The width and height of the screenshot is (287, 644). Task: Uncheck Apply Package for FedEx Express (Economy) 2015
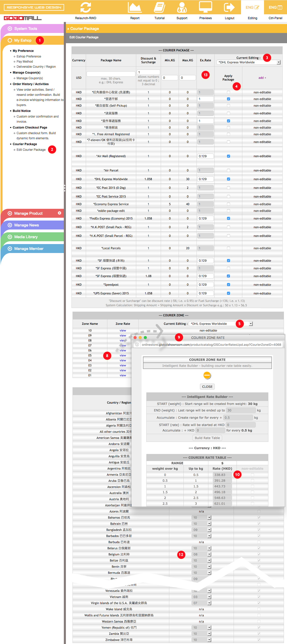pyautogui.click(x=229, y=218)
